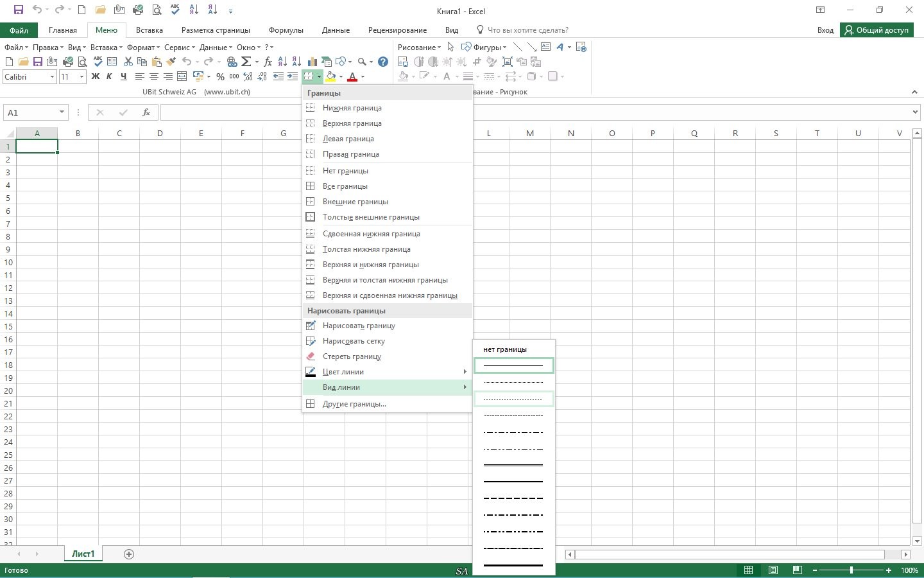The height and width of the screenshot is (578, 924).
Task: Select the double line border style
Action: [513, 465]
